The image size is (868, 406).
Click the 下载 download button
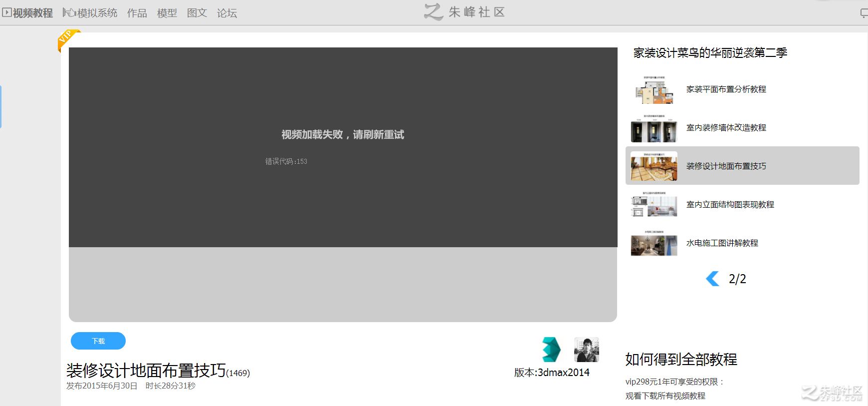(98, 341)
